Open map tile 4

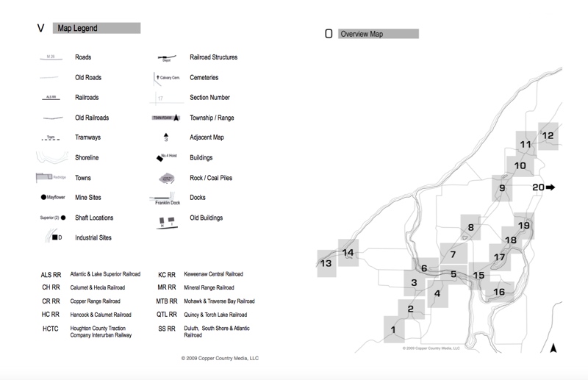437,294
